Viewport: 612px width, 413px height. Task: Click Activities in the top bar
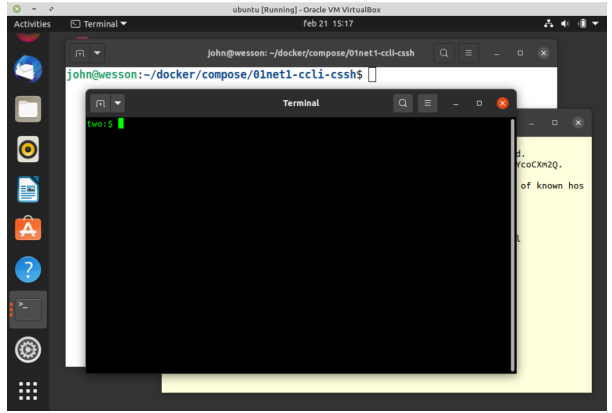pos(32,24)
